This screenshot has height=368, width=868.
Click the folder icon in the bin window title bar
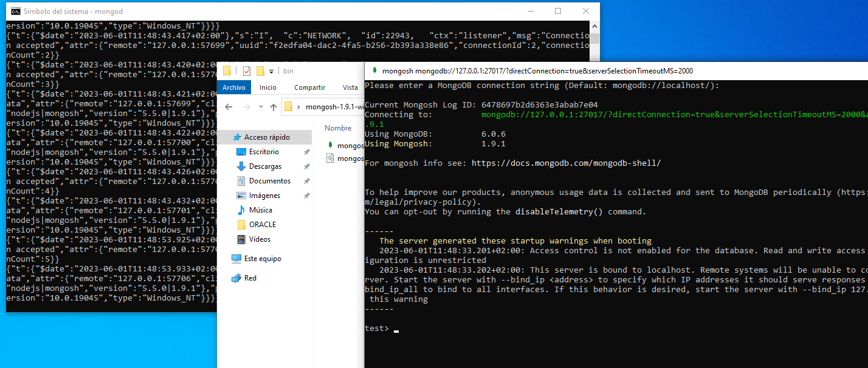click(x=227, y=71)
